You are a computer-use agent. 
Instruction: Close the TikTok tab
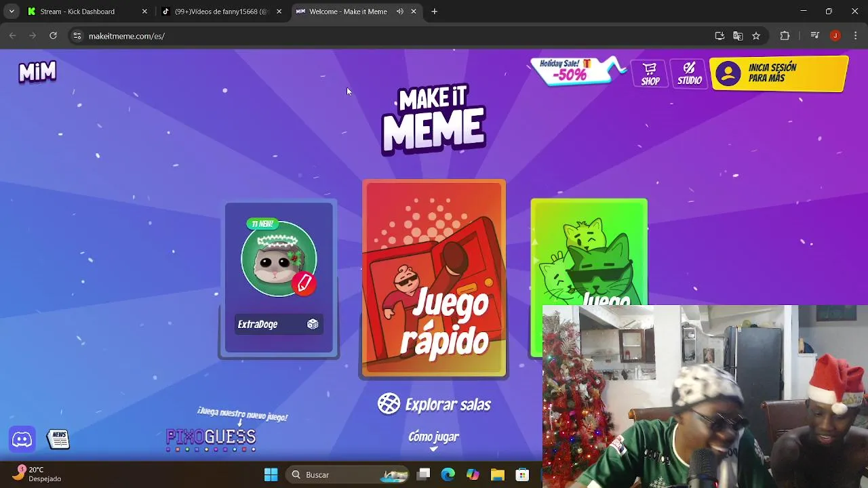(x=279, y=12)
